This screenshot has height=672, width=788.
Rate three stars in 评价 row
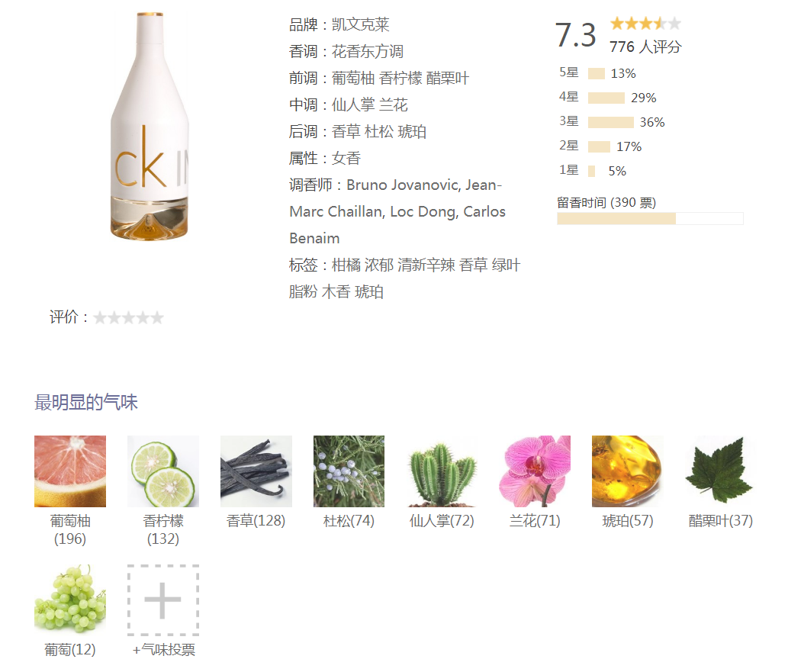[x=129, y=317]
